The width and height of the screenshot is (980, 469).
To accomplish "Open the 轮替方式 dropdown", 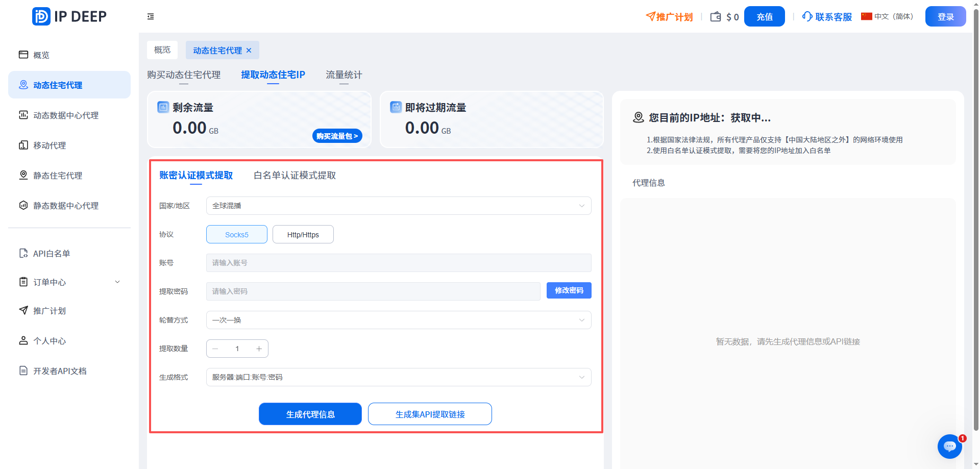I will tap(398, 320).
